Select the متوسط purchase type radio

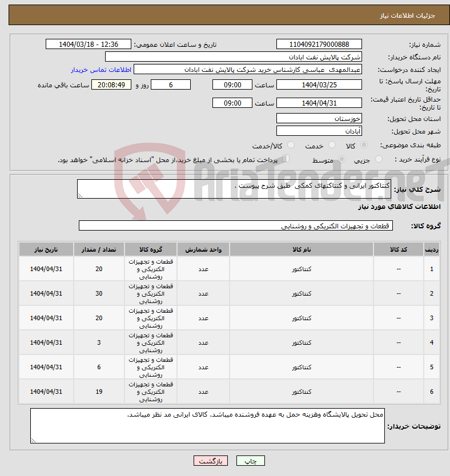341,159
